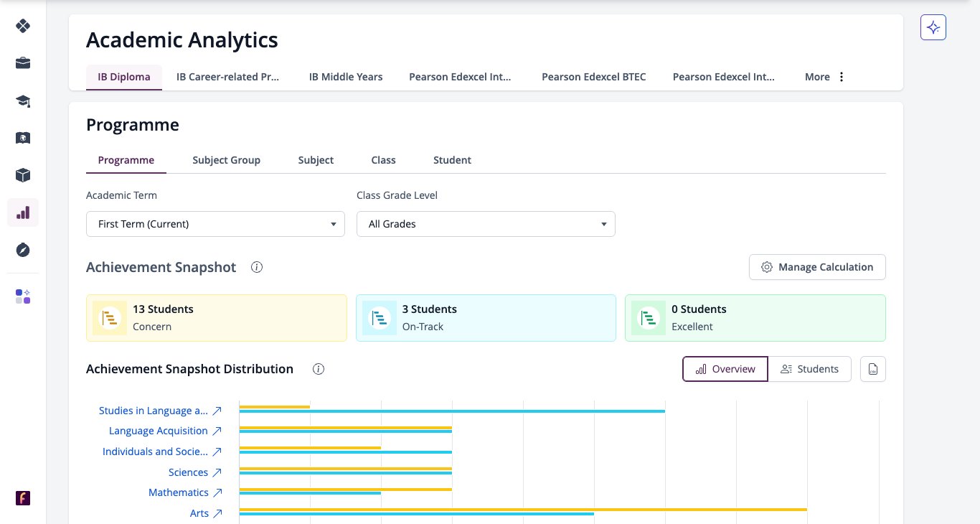Viewport: 980px width, 524px height.
Task: Open the briefcase icon in sidebar
Action: [x=23, y=63]
